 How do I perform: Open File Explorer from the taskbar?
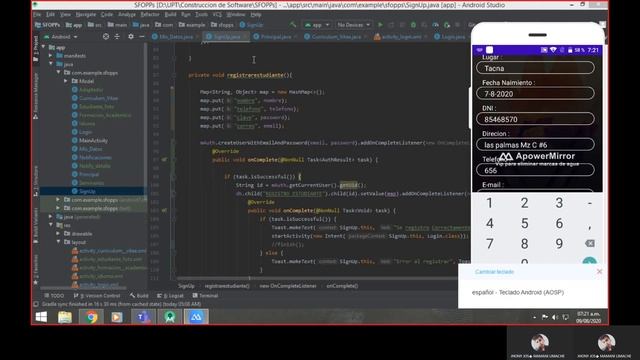click(x=65, y=317)
